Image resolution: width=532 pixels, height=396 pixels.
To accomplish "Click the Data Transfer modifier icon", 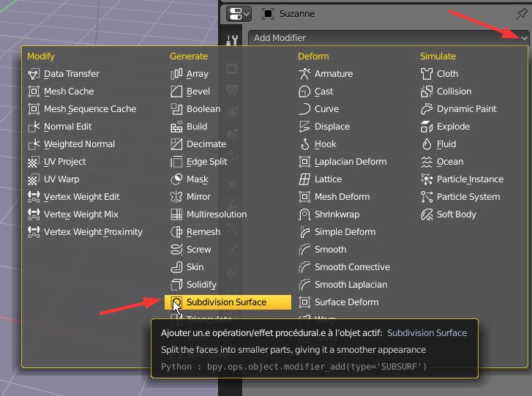I will click(34, 74).
